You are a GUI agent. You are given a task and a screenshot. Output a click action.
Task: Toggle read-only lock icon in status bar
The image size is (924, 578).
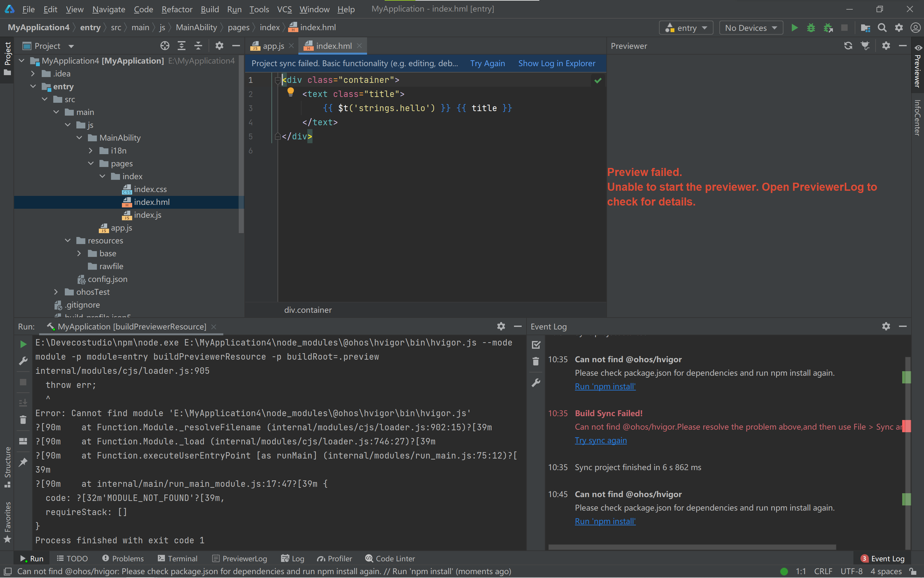click(913, 571)
